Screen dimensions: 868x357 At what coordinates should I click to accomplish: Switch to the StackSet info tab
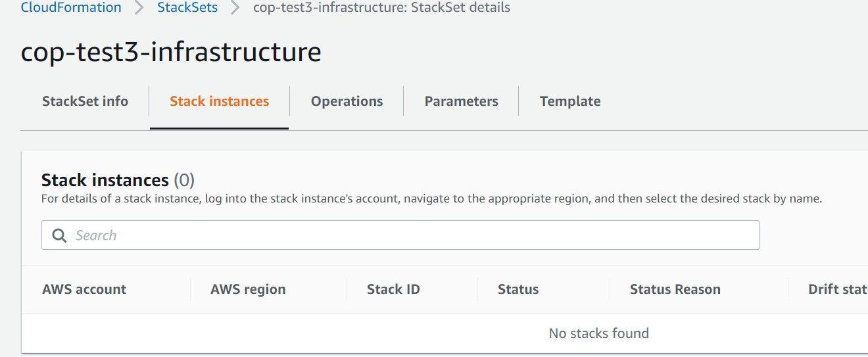[x=85, y=101]
